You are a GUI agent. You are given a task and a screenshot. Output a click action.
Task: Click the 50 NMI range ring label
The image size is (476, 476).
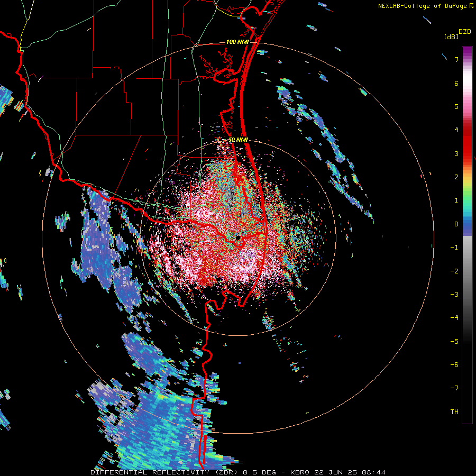coord(238,140)
